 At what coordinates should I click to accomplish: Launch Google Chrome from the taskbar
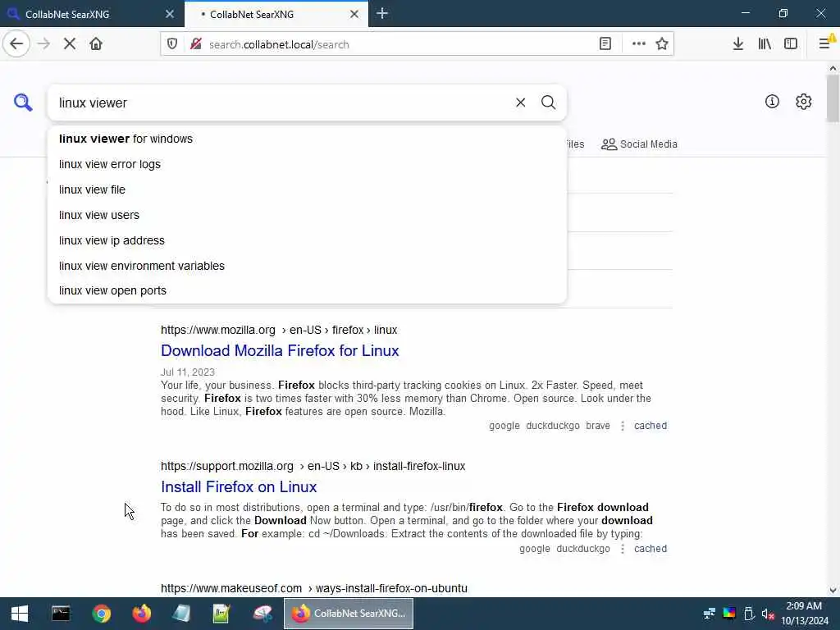point(101,614)
